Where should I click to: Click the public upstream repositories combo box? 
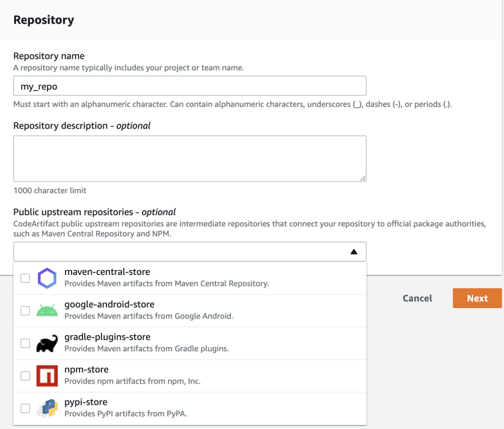(x=178, y=252)
